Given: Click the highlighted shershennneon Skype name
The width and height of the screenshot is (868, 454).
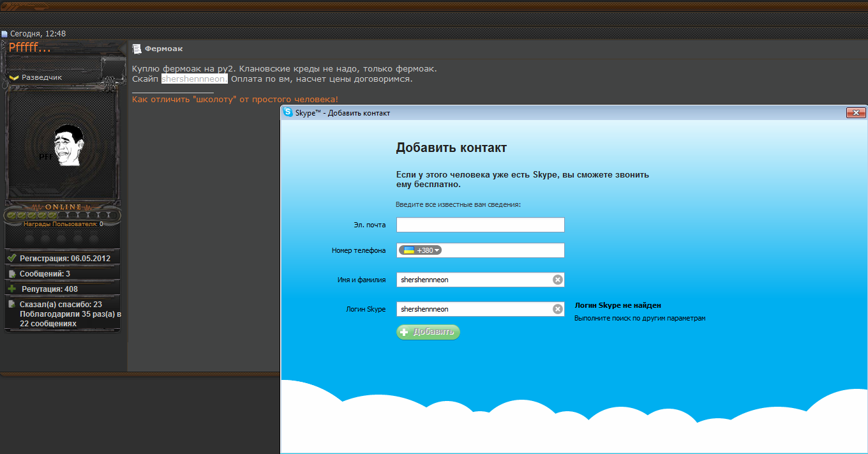Looking at the screenshot, I should [194, 79].
